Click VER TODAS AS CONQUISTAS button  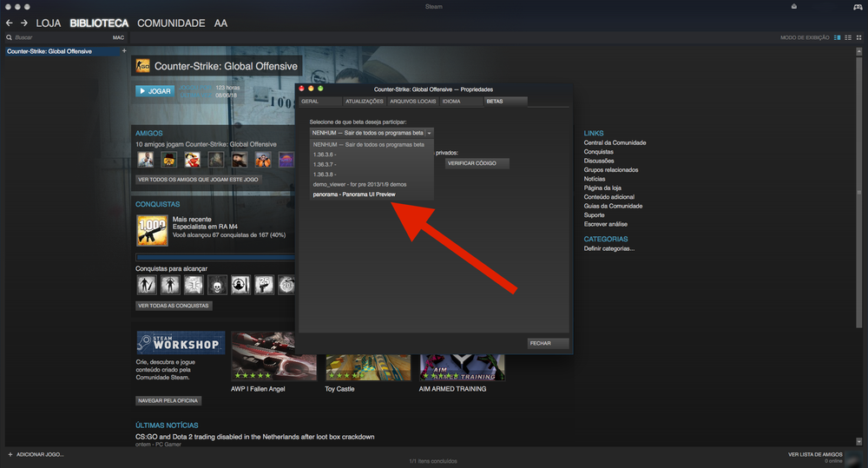(x=174, y=306)
